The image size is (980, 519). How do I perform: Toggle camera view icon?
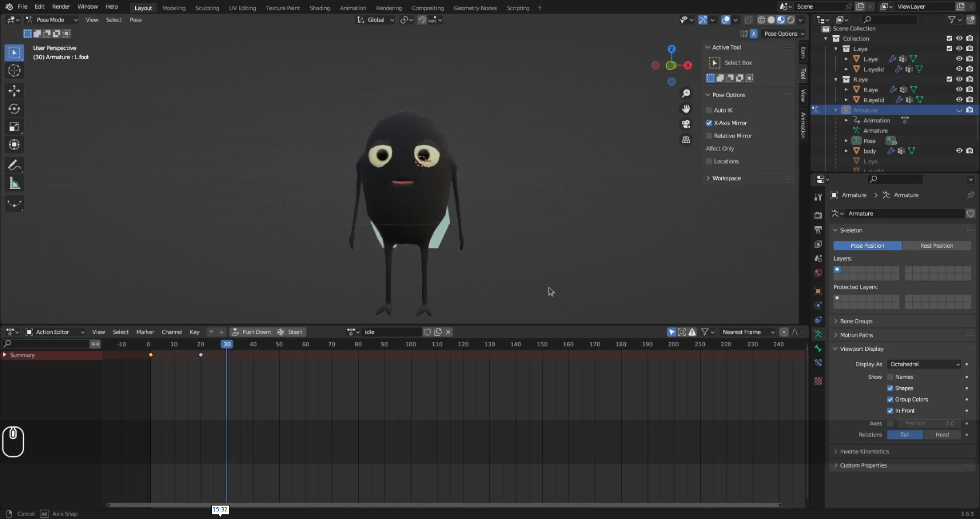[686, 124]
